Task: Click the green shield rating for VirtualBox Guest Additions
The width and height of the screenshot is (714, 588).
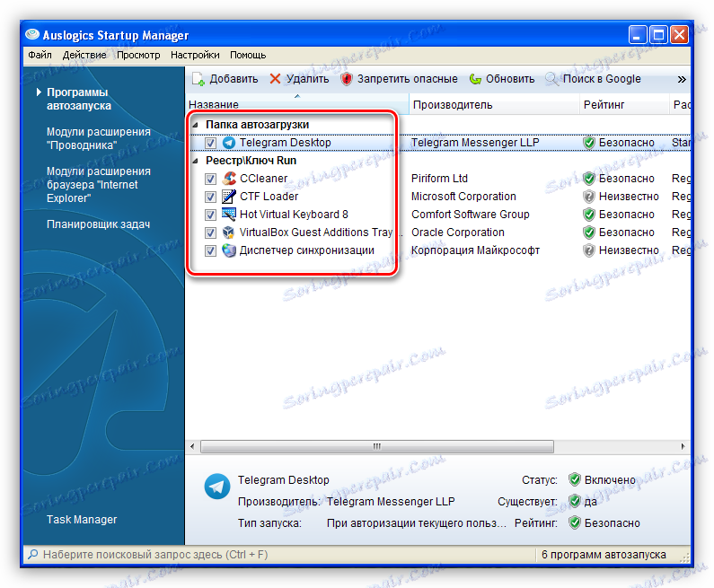Action: coord(589,233)
